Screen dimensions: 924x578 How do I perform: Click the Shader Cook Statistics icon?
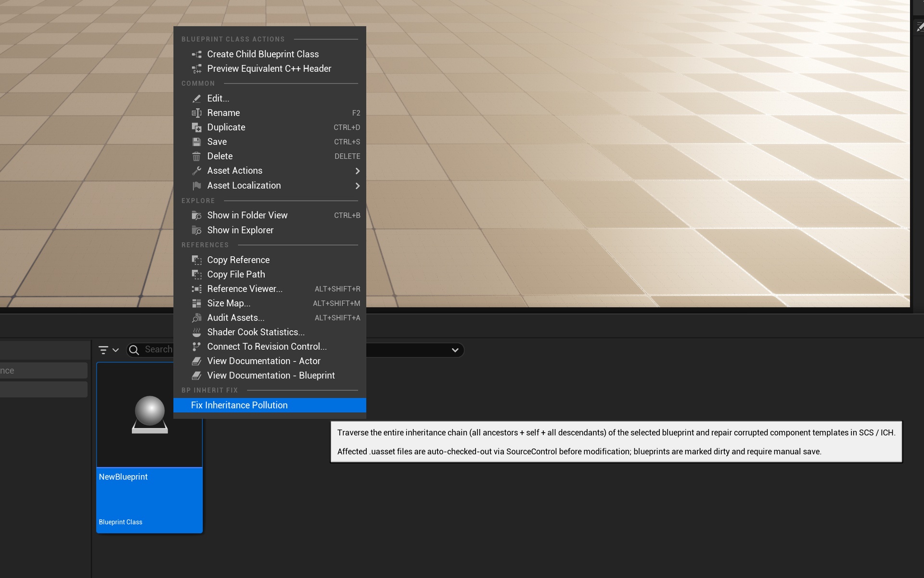pos(197,332)
